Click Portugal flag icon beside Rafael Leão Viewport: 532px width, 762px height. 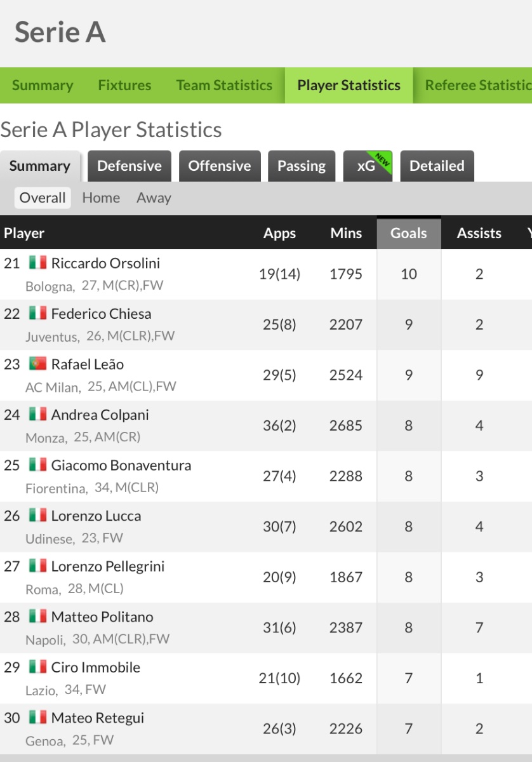point(37,364)
